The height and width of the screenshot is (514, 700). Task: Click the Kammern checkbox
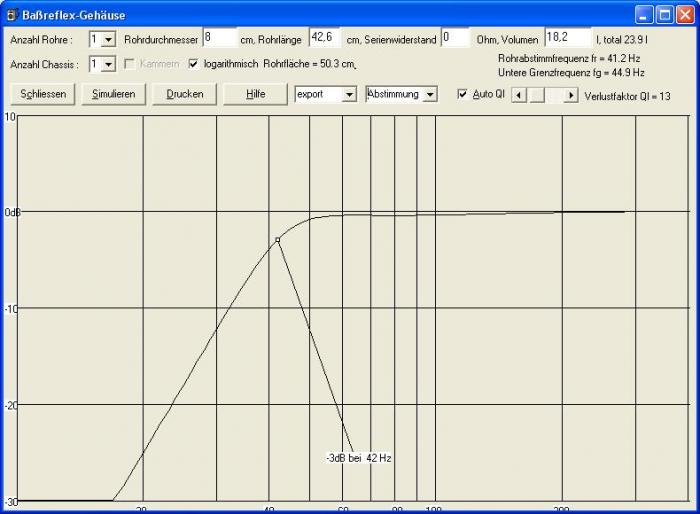coord(129,64)
